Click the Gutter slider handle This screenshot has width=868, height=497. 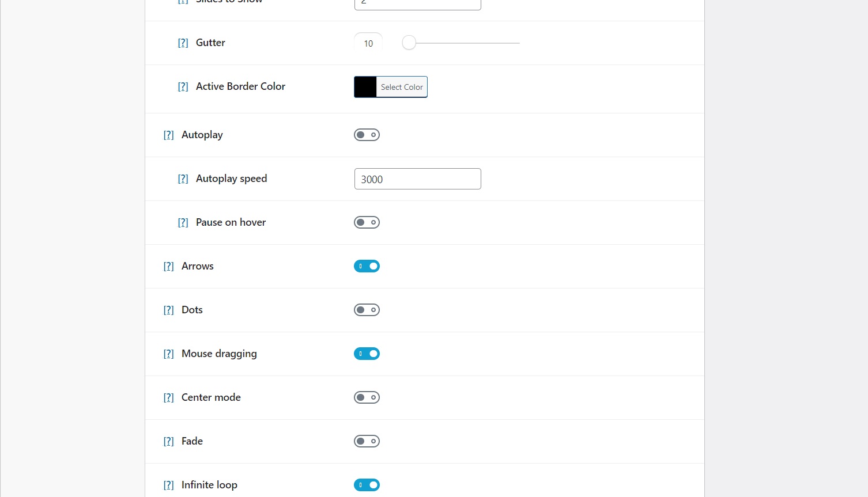(409, 43)
